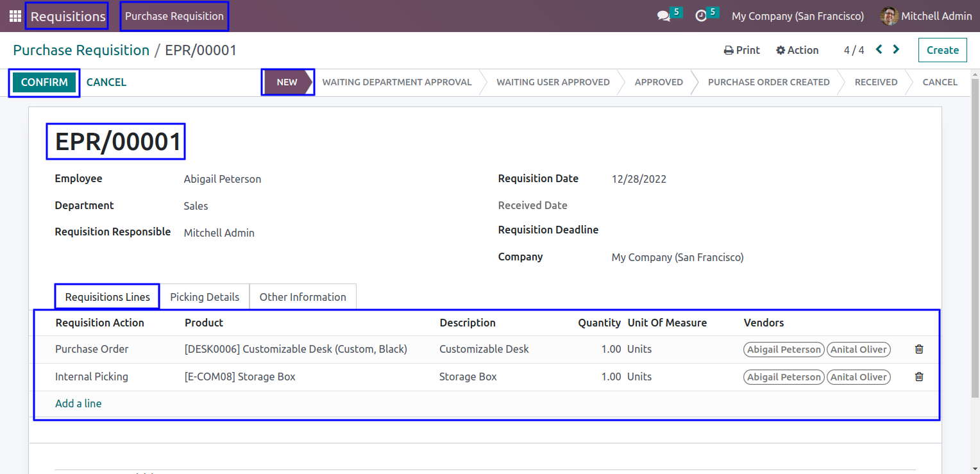Confirm the requisition

tap(44, 82)
